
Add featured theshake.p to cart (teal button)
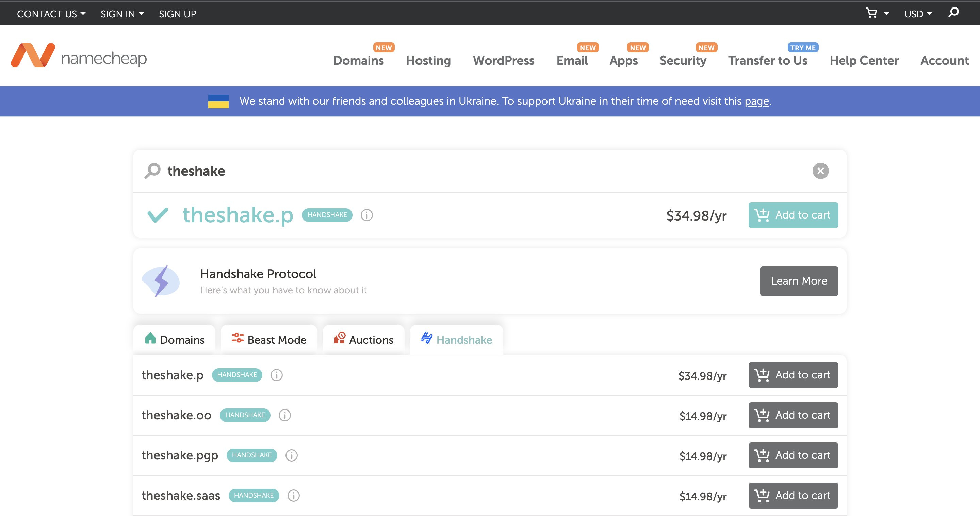(x=793, y=215)
